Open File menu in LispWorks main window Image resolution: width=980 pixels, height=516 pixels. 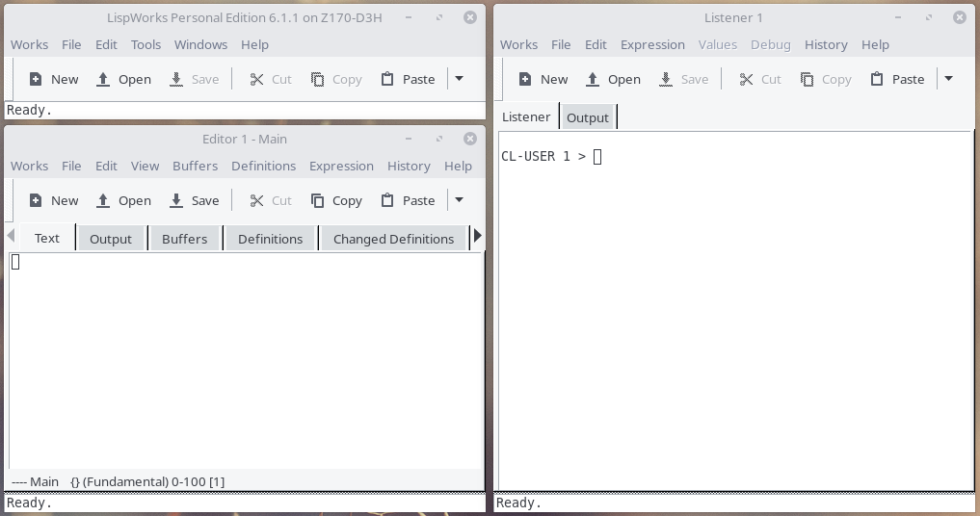(x=71, y=45)
